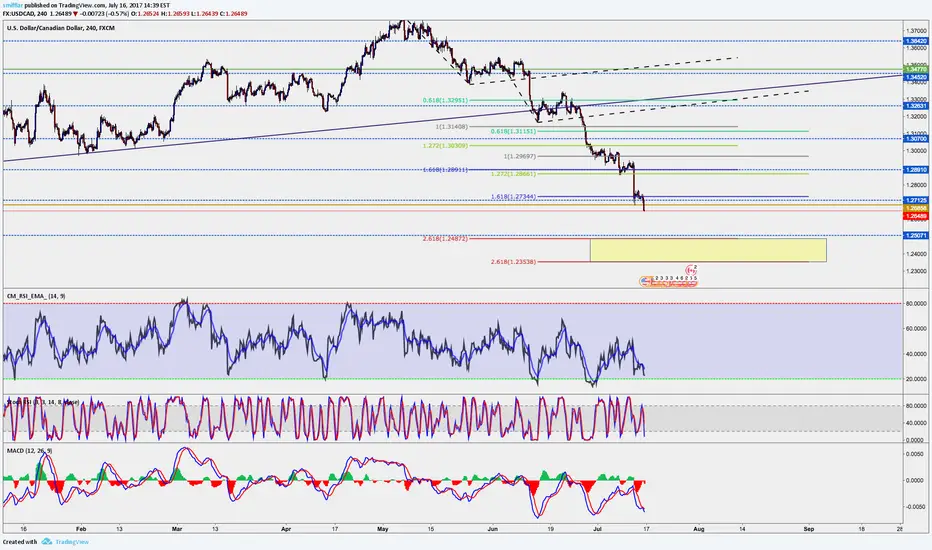
Task: Click the red current price label 1.26489
Action: (x=915, y=216)
